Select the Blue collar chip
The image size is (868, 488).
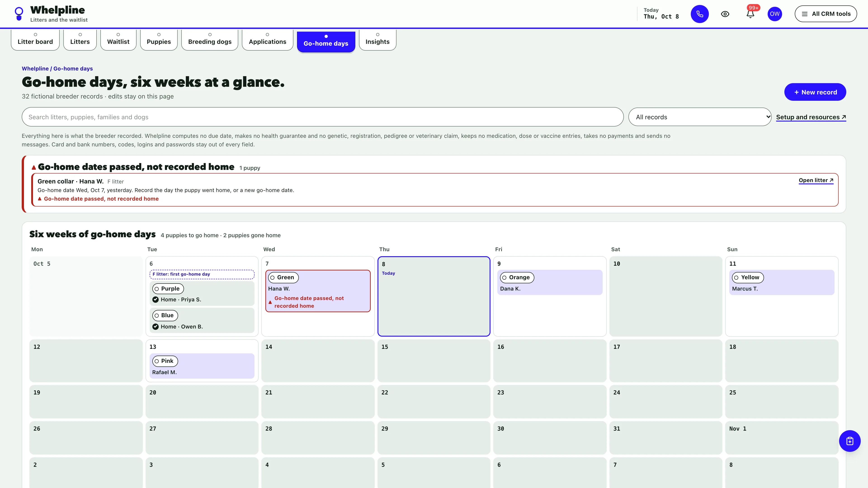tap(165, 315)
